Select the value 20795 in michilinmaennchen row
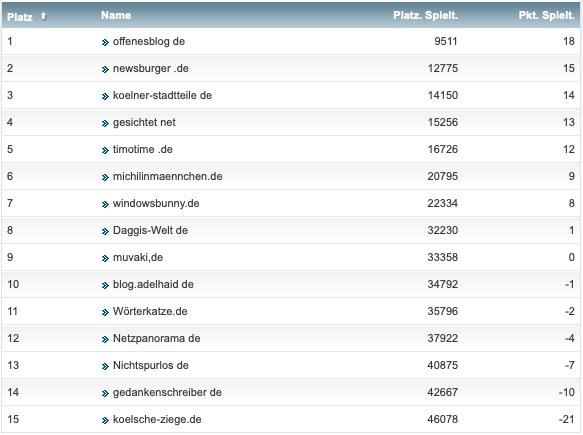Image resolution: width=583 pixels, height=435 pixels. point(442,176)
